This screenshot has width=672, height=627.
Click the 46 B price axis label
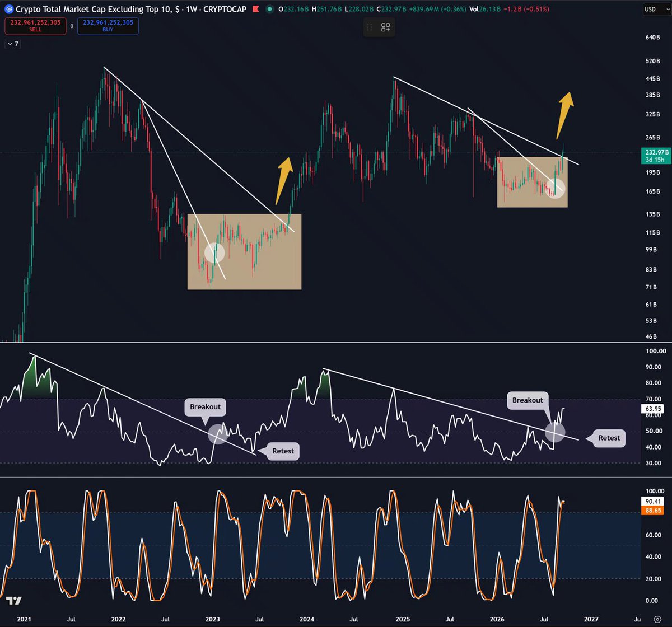tap(652, 336)
